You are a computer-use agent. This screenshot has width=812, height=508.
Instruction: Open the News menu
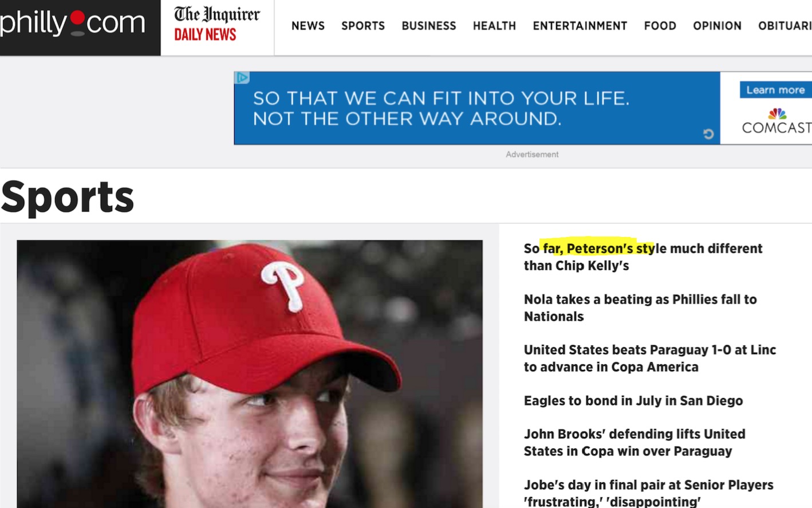click(308, 26)
